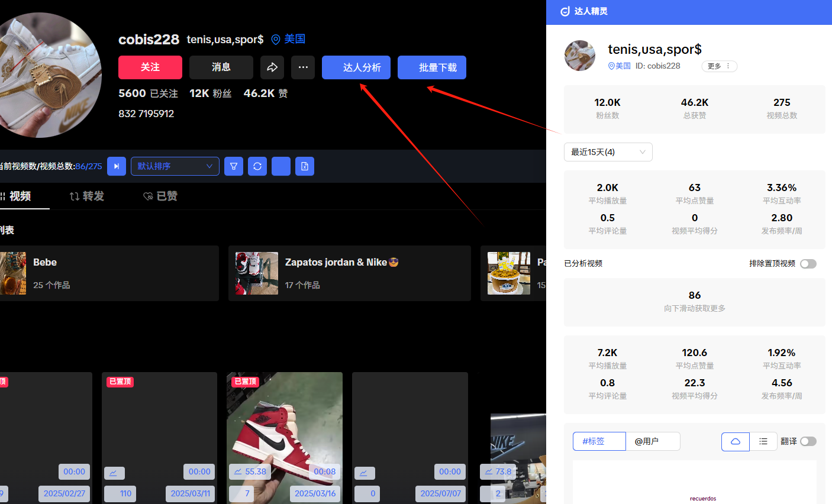The height and width of the screenshot is (504, 832).
Task: Click the Excel export icon
Action: click(x=305, y=166)
